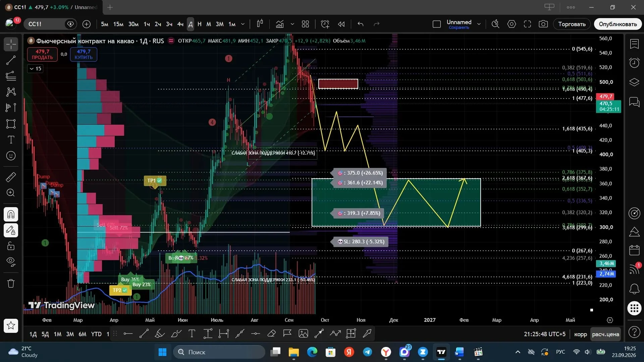Toggle the расч.цена settlement option

click(605, 334)
